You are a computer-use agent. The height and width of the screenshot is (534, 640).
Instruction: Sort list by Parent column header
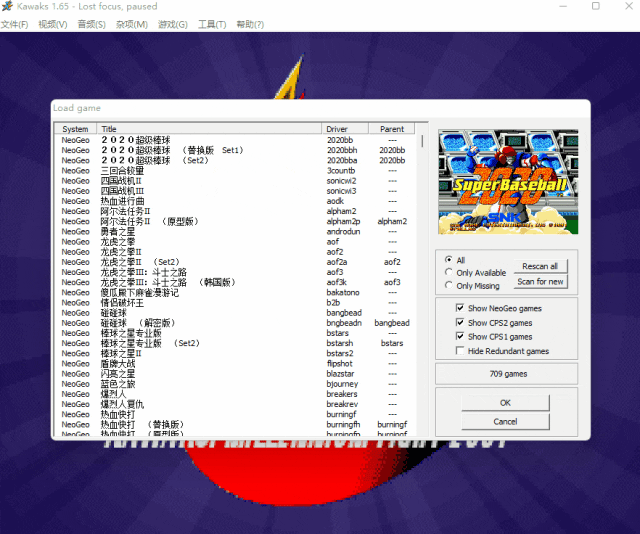[391, 129]
